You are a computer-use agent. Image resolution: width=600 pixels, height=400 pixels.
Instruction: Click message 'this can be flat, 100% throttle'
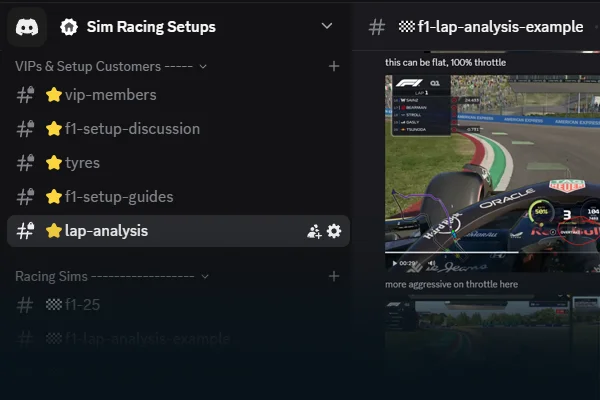[445, 62]
